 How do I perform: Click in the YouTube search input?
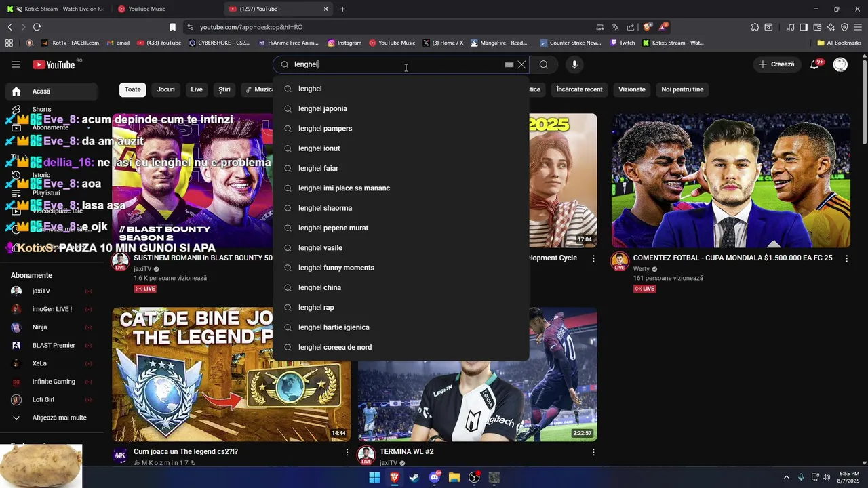397,64
